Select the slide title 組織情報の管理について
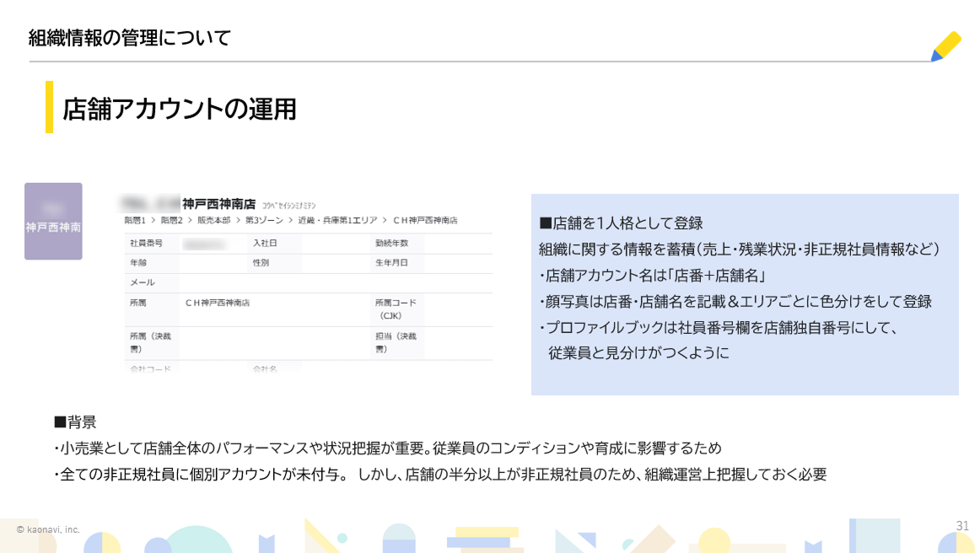 (130, 38)
